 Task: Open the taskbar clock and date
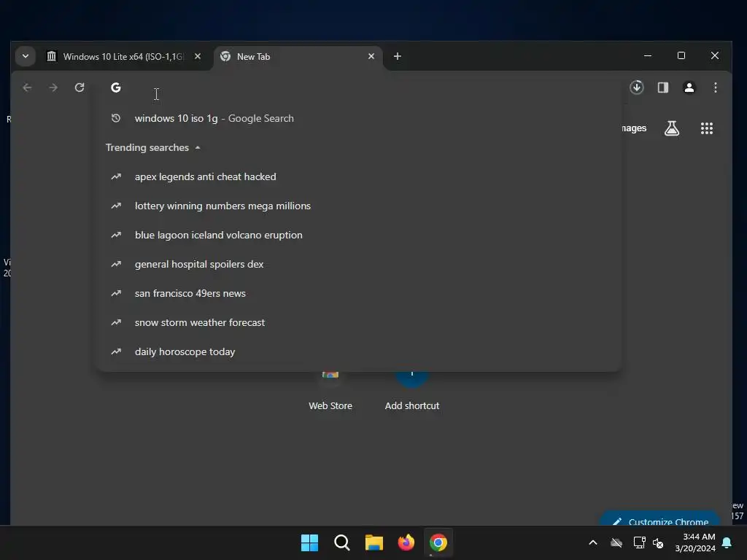pyautogui.click(x=695, y=542)
